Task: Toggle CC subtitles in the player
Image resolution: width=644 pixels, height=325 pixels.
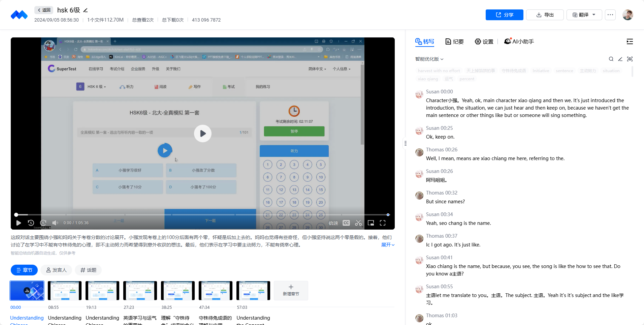Action: tap(346, 223)
